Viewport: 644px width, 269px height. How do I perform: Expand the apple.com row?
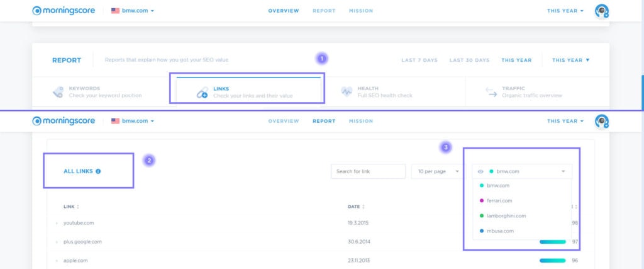[x=57, y=261]
